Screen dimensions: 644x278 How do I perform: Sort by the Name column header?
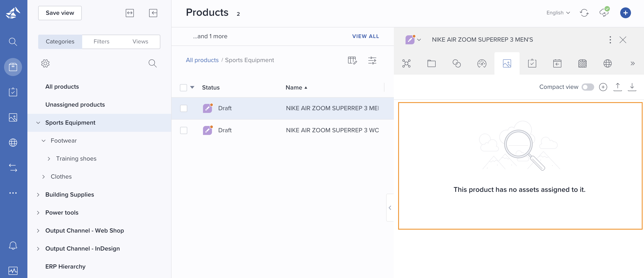click(x=296, y=88)
